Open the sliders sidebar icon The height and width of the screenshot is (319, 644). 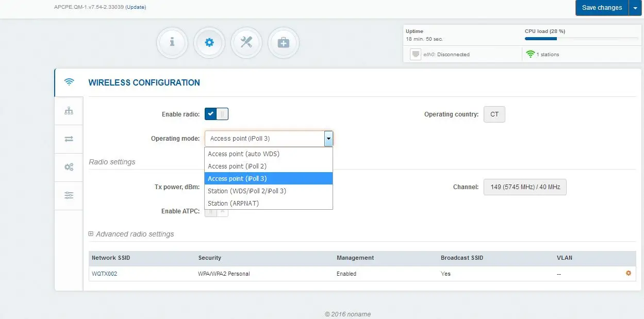[x=69, y=195]
